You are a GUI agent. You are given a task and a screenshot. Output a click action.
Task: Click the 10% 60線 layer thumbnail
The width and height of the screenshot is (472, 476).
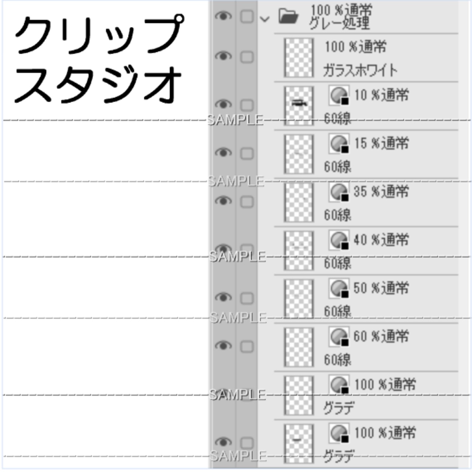(298, 105)
